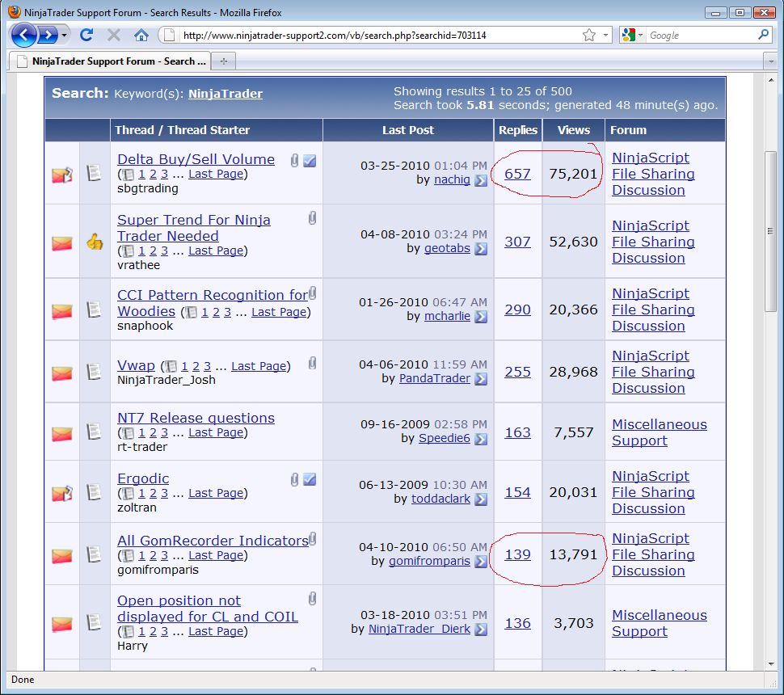Click the Firefox logo in title bar

coord(15,12)
